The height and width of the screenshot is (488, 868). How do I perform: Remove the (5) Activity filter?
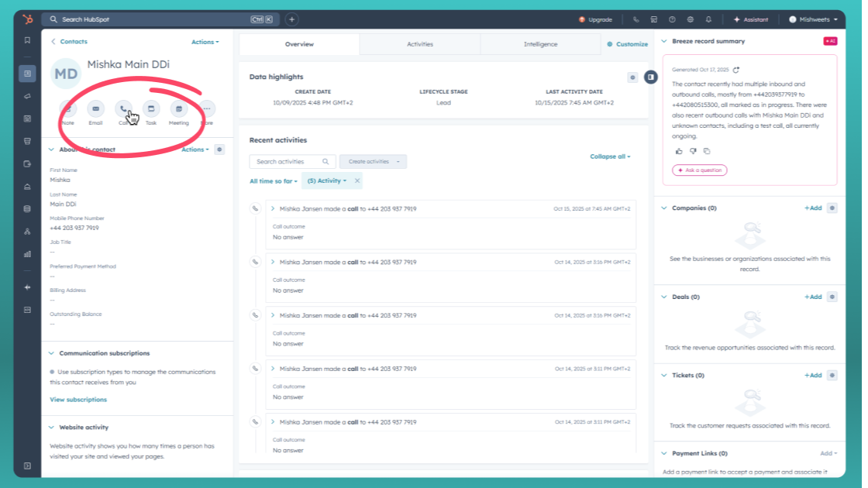[x=357, y=180]
